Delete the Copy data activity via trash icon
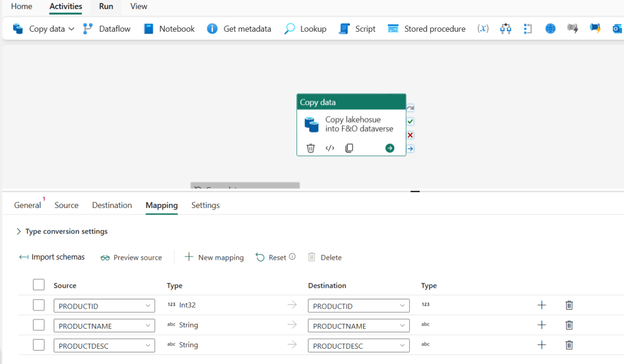The image size is (624, 364). point(310,148)
